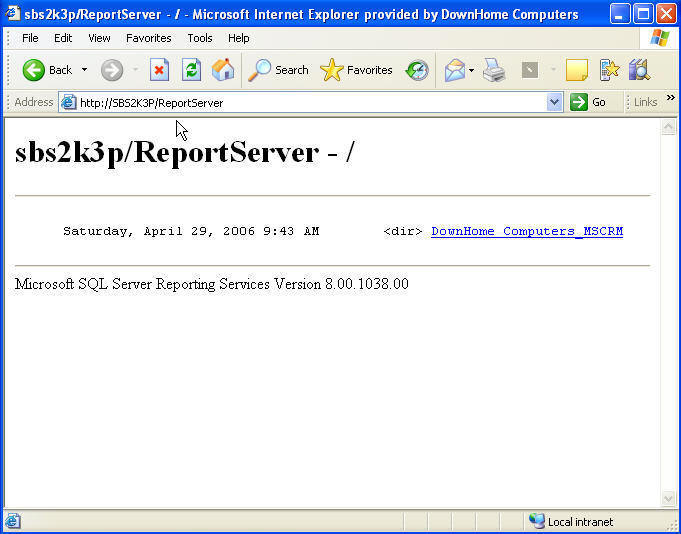Screen dimensions: 681x534
Task: Click the Windows flag logo throbber
Action: click(x=660, y=38)
